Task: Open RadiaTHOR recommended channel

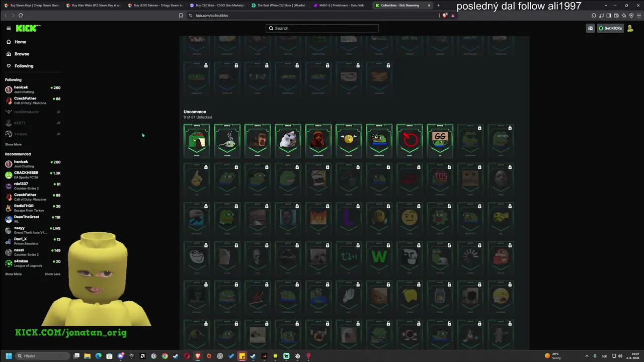Action: pyautogui.click(x=33, y=208)
